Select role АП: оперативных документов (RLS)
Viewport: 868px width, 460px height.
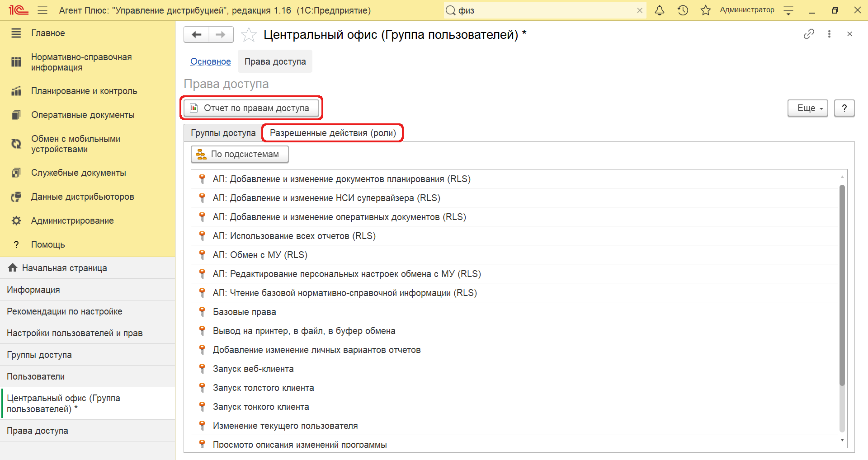514,217
